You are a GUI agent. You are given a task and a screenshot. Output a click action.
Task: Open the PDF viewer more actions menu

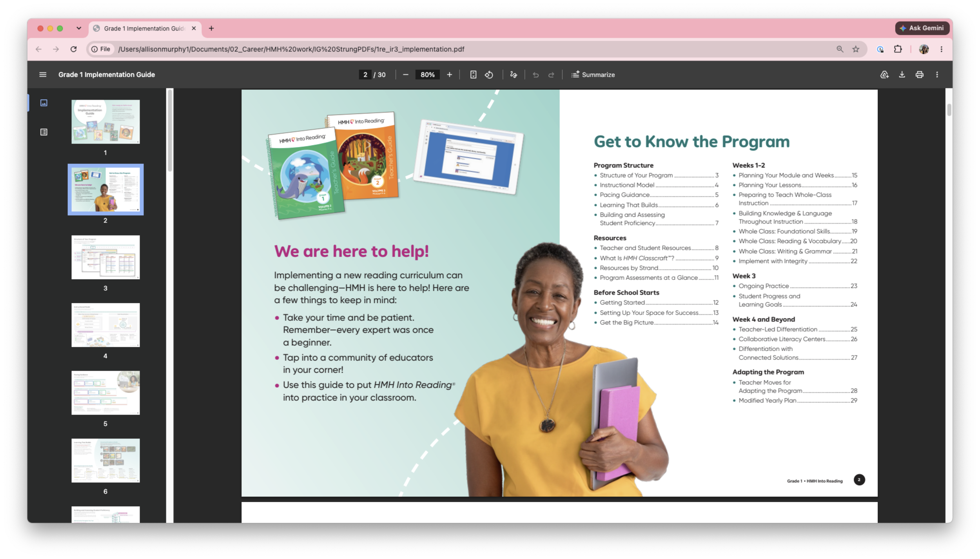(x=937, y=75)
